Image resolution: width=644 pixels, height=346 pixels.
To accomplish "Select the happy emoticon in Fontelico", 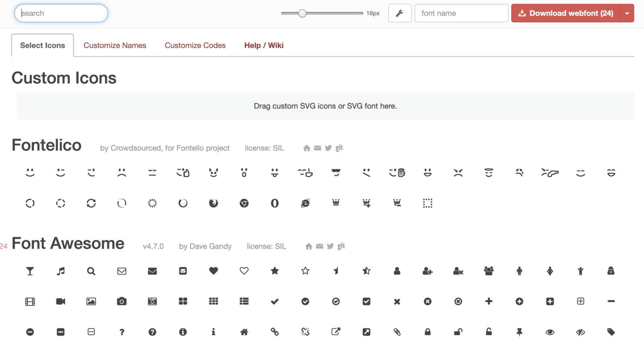I will click(30, 173).
